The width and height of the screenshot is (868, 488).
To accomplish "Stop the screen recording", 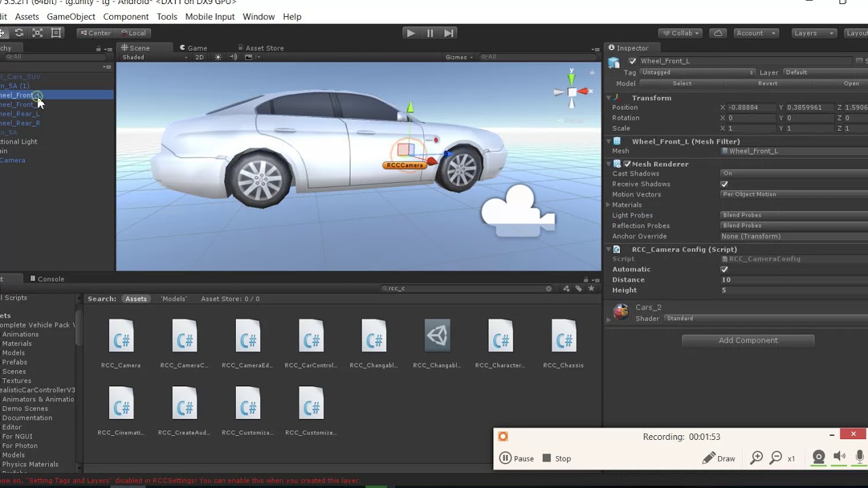I will 557,458.
